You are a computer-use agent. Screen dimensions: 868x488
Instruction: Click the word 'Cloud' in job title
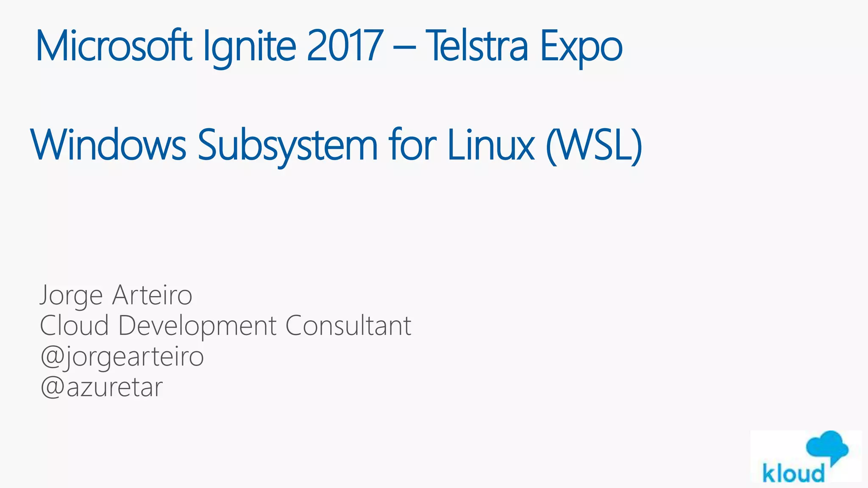point(75,325)
